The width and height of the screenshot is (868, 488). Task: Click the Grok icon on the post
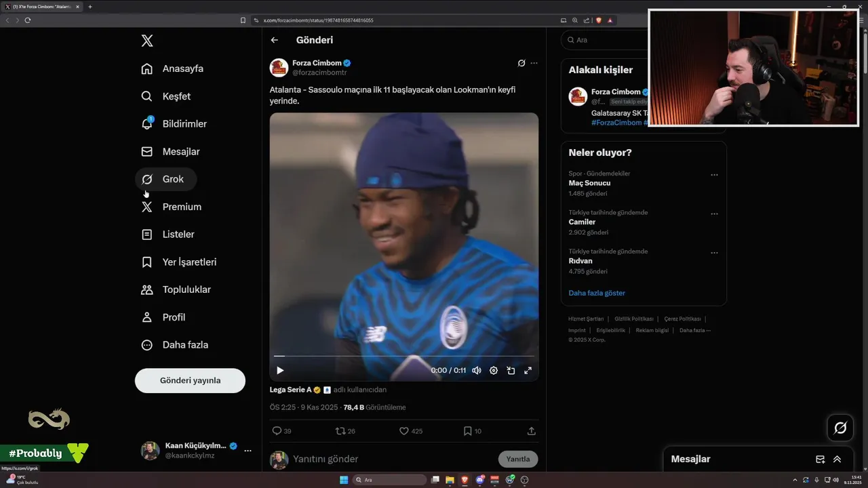coord(521,63)
